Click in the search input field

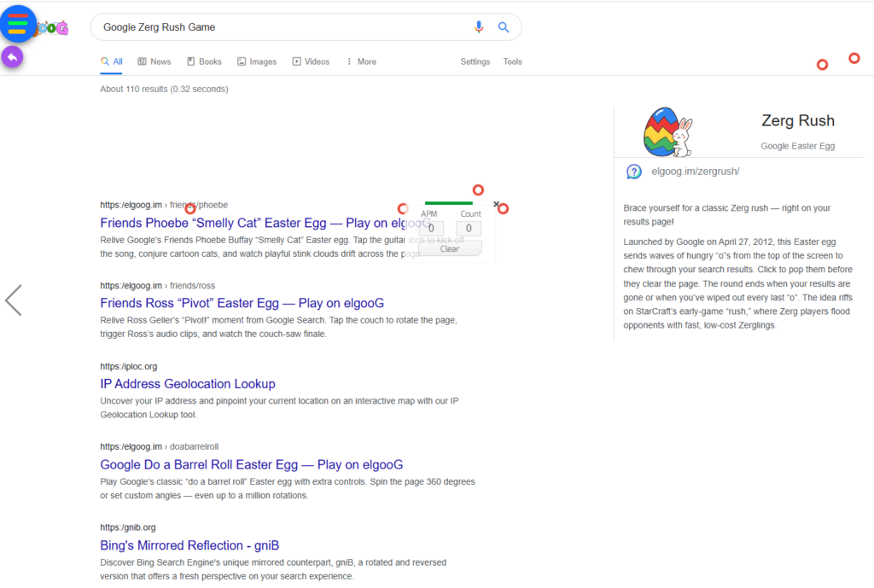tap(282, 27)
